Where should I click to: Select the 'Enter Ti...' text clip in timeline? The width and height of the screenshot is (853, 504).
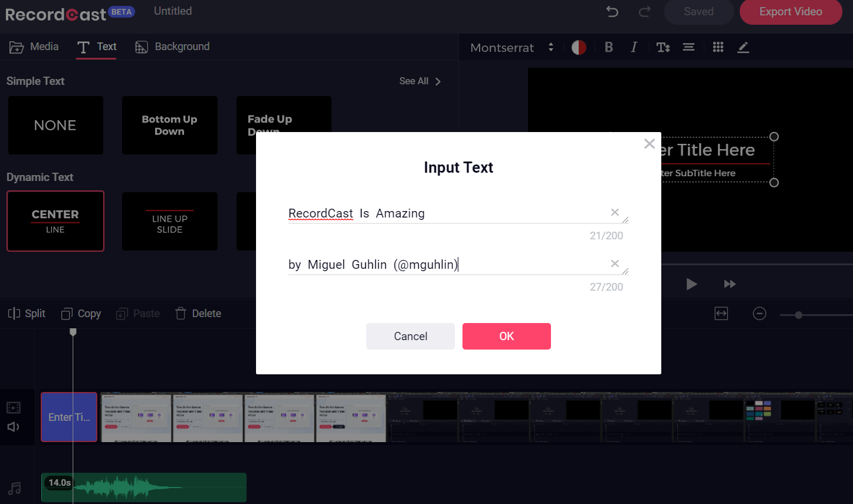pyautogui.click(x=69, y=417)
